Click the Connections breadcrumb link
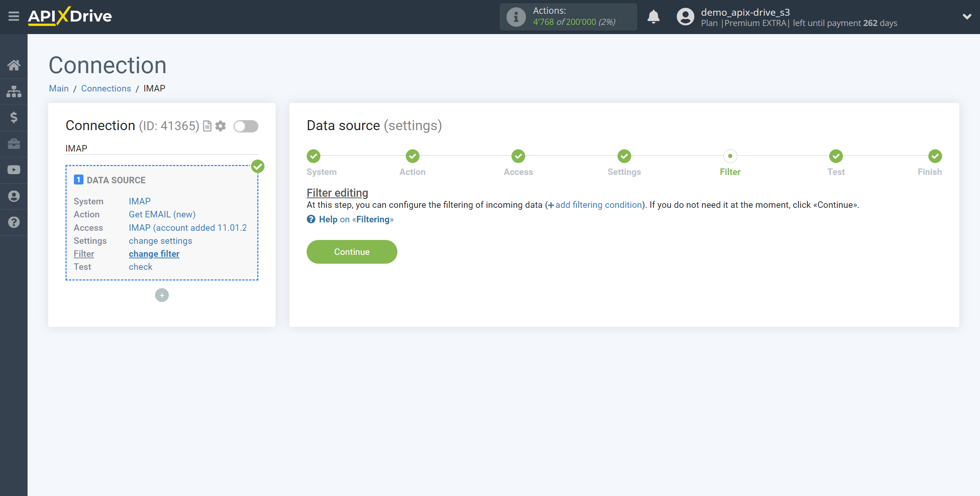Viewport: 980px width, 496px height. 106,88
